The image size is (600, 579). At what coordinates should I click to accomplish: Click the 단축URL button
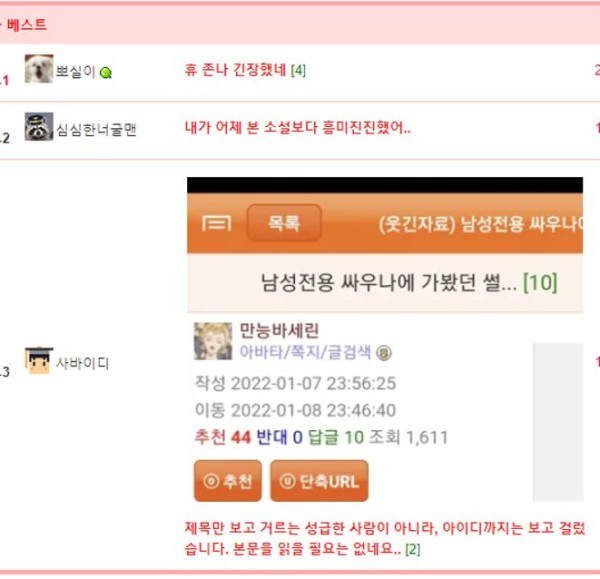(x=320, y=481)
